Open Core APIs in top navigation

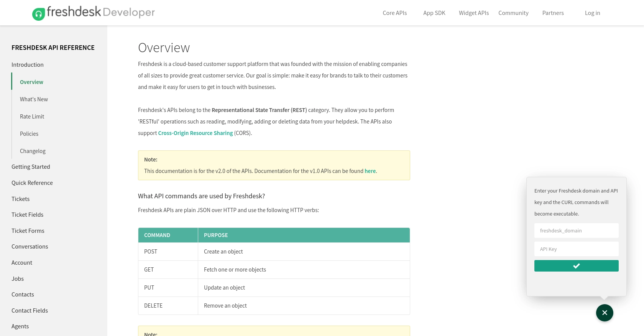point(394,13)
